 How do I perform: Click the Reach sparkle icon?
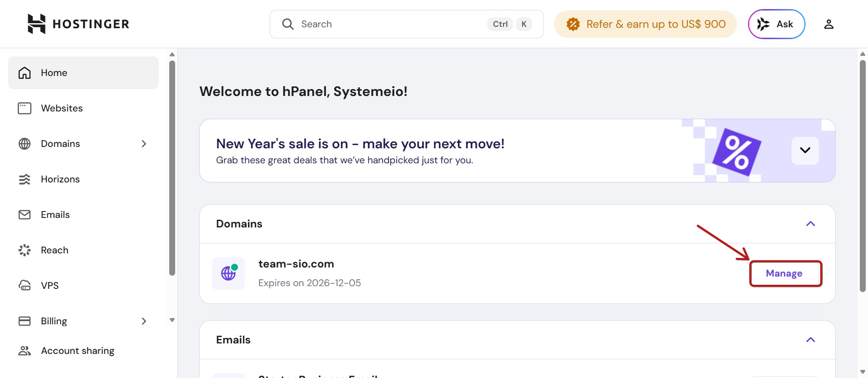[x=25, y=250]
